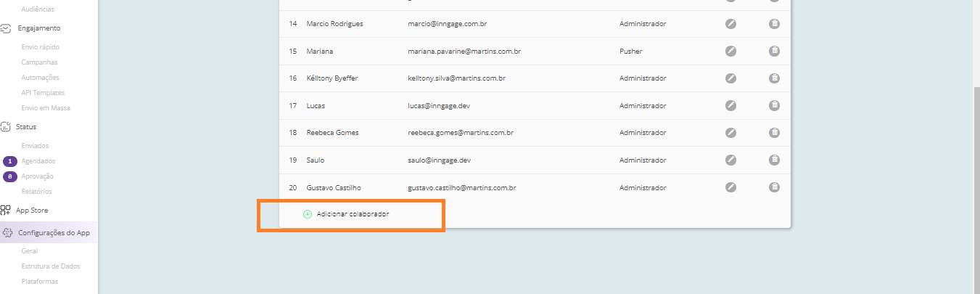Viewport: 980px width, 294px height.
Task: Click name Marcio Rodrigues
Action: click(335, 24)
